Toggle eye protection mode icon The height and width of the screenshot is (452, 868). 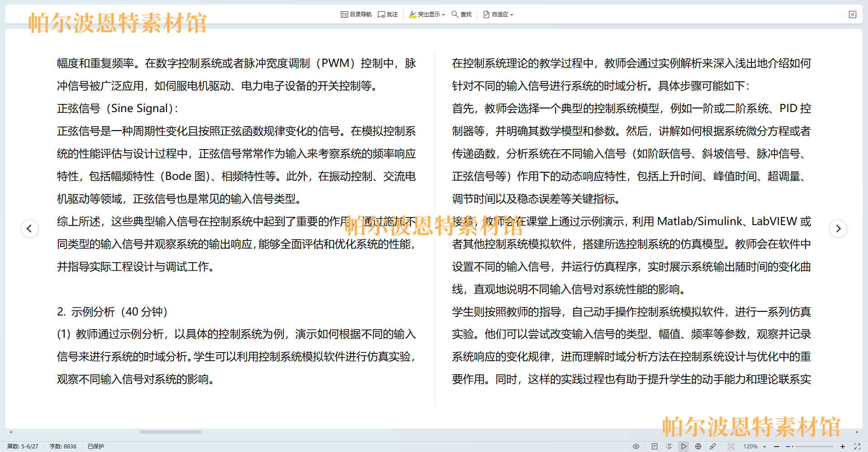pyautogui.click(x=636, y=446)
